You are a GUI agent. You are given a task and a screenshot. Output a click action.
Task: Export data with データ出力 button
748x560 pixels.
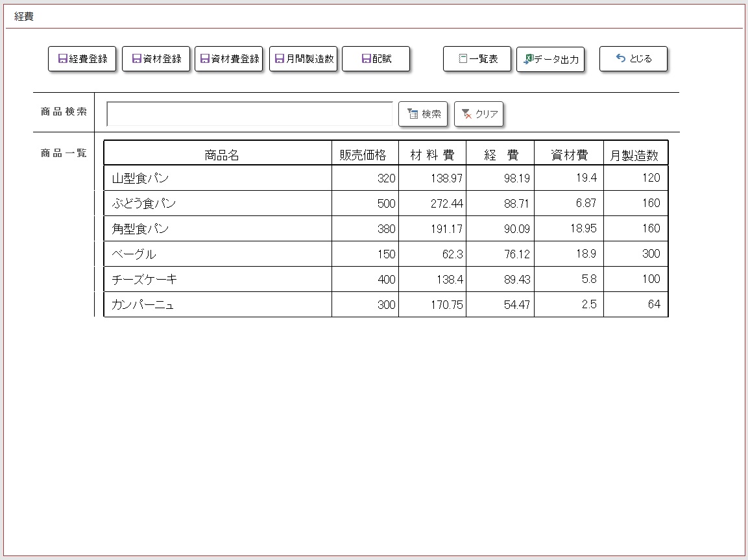(x=551, y=59)
